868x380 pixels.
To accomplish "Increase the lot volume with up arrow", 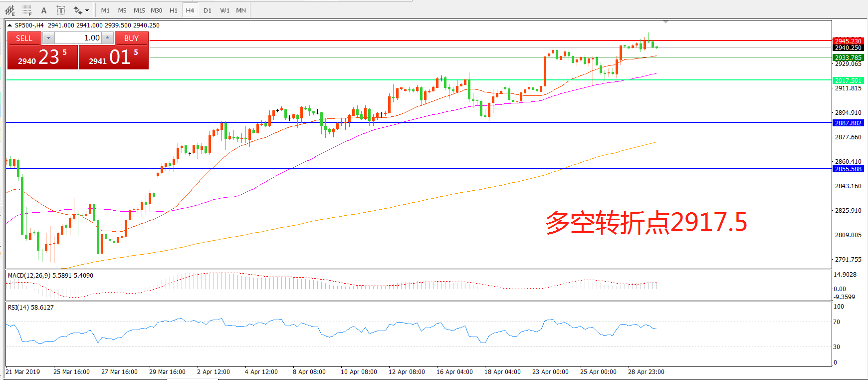I will point(108,38).
